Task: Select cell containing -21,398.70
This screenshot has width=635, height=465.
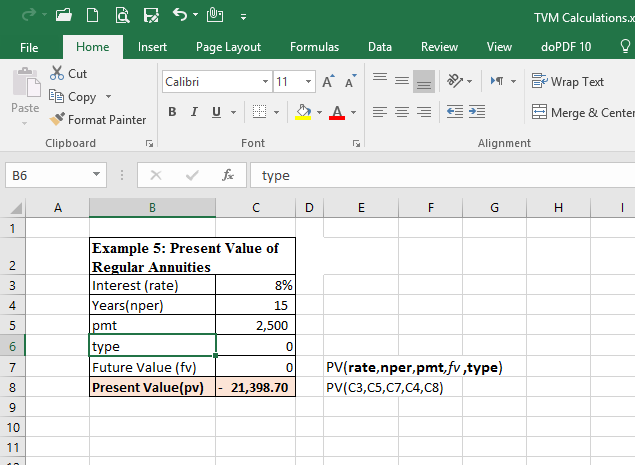Action: click(x=256, y=387)
